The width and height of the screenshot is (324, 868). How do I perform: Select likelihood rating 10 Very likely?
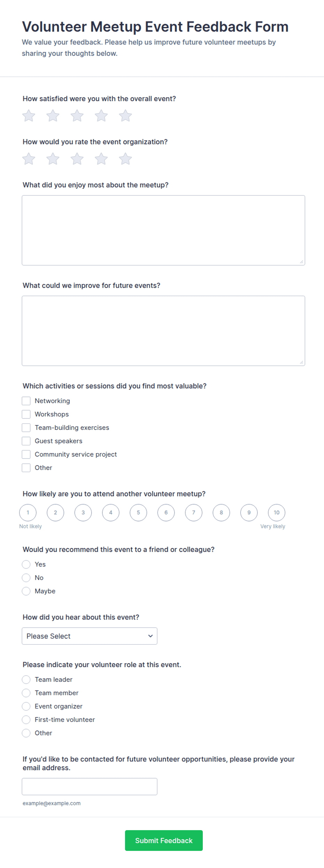tap(277, 513)
